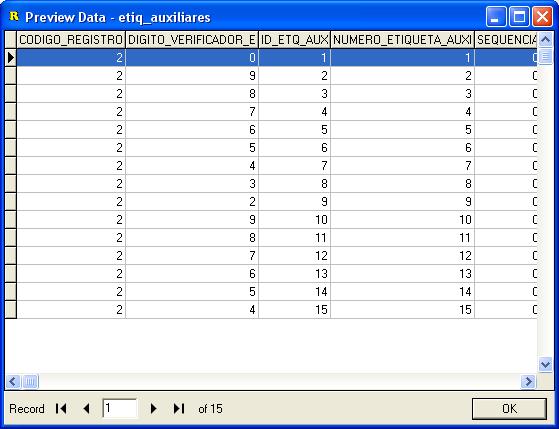The height and width of the screenshot is (429, 559).
Task: Click the horizontal scrollbar thumb
Action: (x=30, y=382)
